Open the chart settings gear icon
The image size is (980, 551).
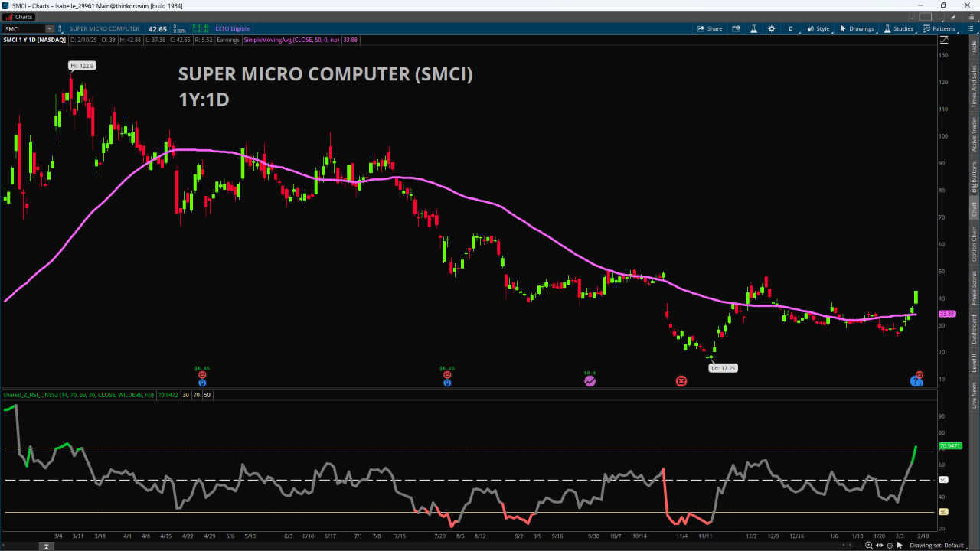771,28
